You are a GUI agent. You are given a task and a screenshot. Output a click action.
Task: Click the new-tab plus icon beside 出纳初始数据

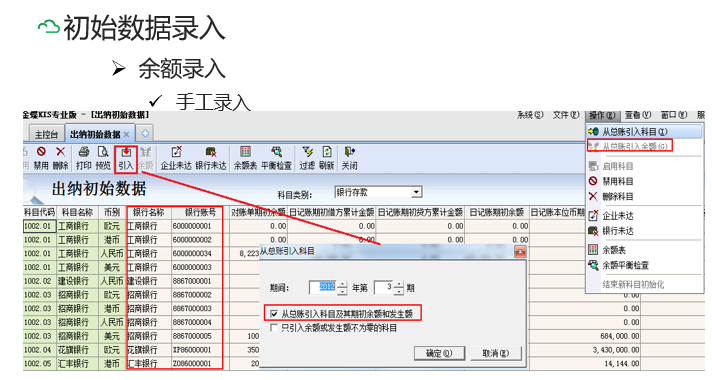point(145,133)
